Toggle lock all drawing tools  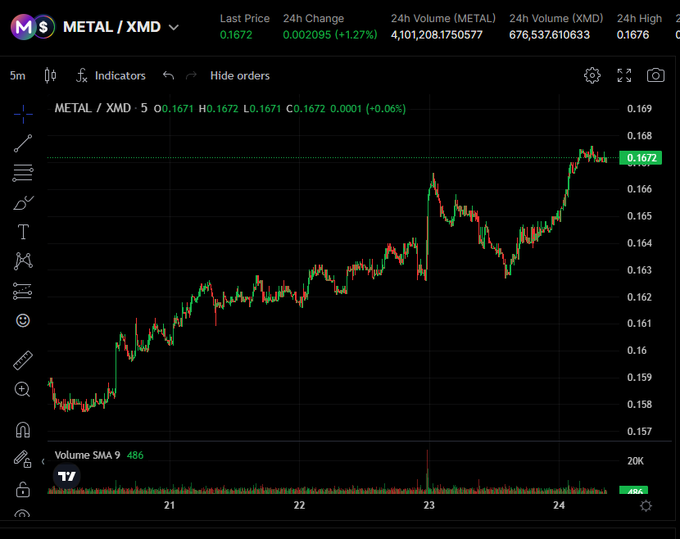tap(23, 489)
